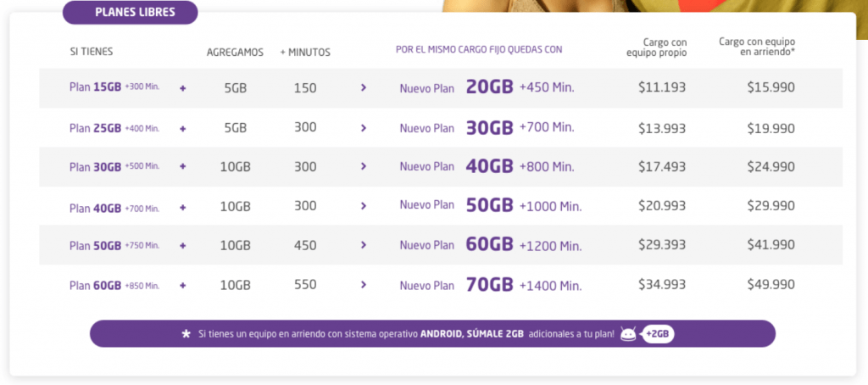Image resolution: width=868 pixels, height=385 pixels.
Task: Click the Plan 30GB +500 Min. label
Action: pos(114,167)
